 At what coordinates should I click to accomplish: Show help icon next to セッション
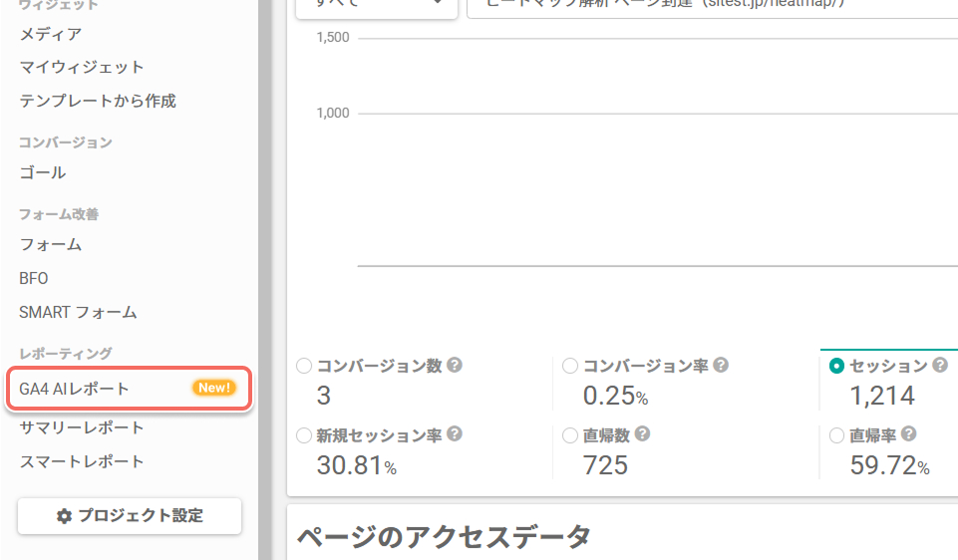(x=940, y=365)
